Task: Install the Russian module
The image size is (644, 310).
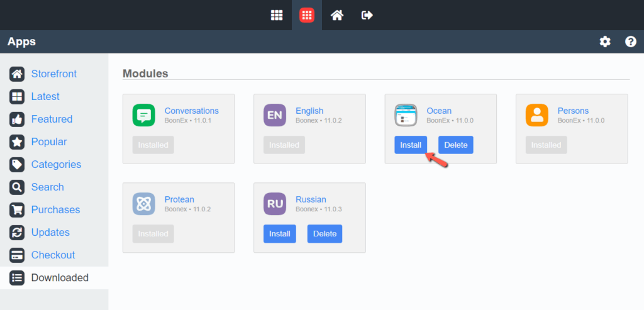Action: coord(280,234)
